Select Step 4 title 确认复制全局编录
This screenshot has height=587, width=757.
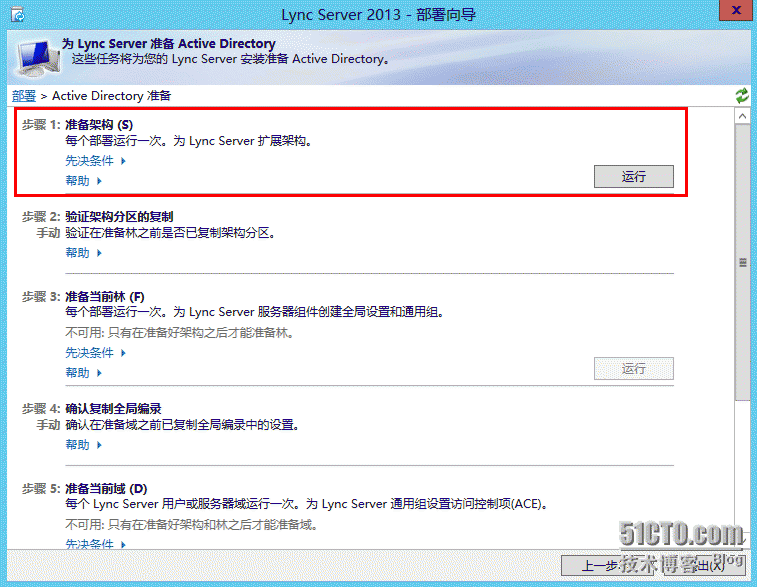[113, 408]
